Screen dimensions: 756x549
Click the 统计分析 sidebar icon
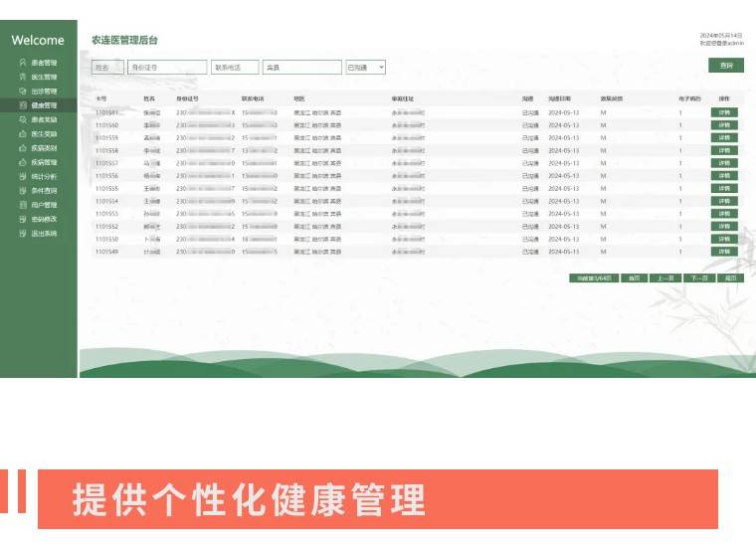(22, 176)
